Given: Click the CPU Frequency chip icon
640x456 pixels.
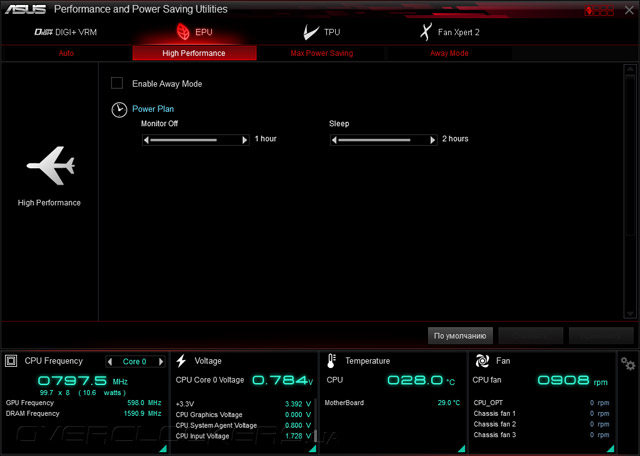Looking at the screenshot, I should (11, 361).
